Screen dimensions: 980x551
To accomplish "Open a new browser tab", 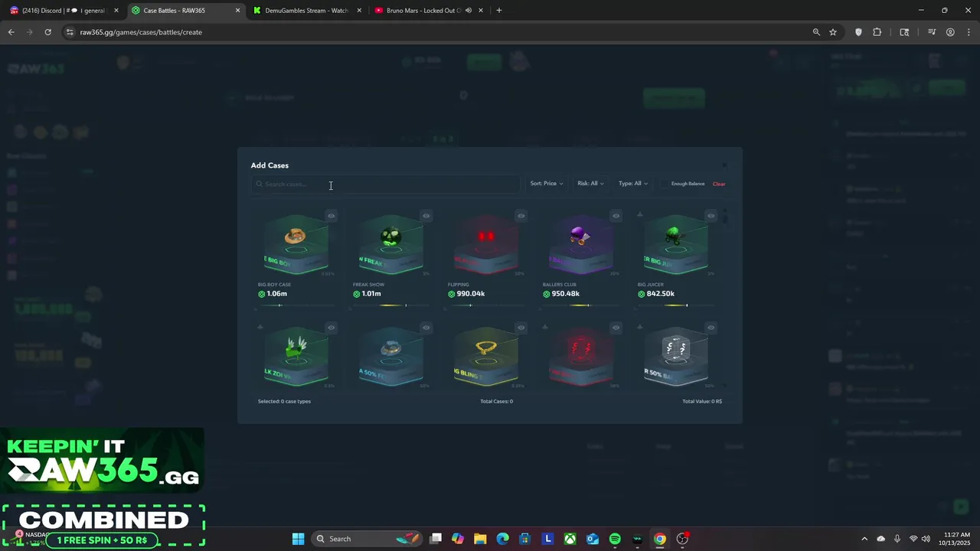I will (x=499, y=11).
